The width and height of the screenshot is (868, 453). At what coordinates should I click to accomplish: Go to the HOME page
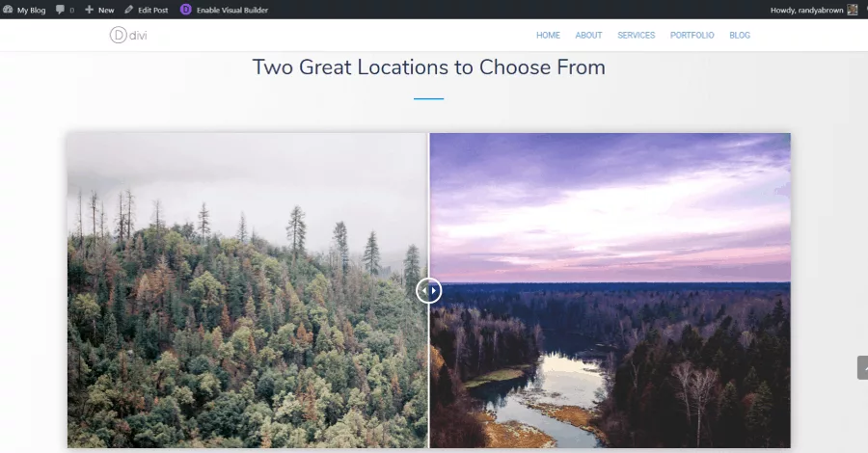pyautogui.click(x=548, y=35)
